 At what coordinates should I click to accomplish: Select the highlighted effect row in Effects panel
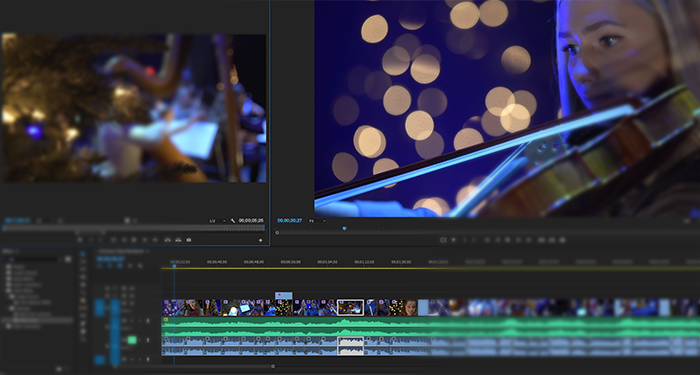[36, 320]
